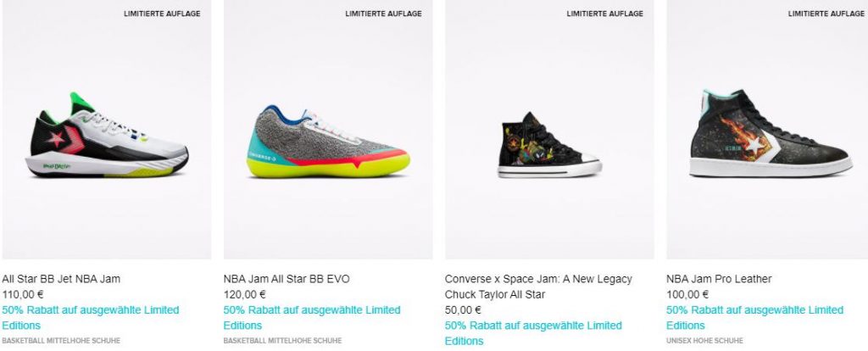Click the 120,00 € price
The height and width of the screenshot is (351, 868).
(245, 294)
